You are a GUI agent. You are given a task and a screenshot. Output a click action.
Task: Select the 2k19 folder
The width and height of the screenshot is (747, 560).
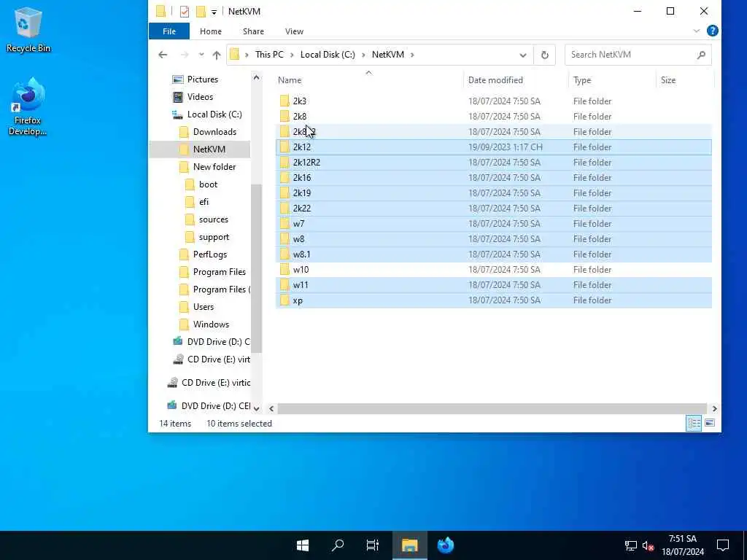(494, 192)
